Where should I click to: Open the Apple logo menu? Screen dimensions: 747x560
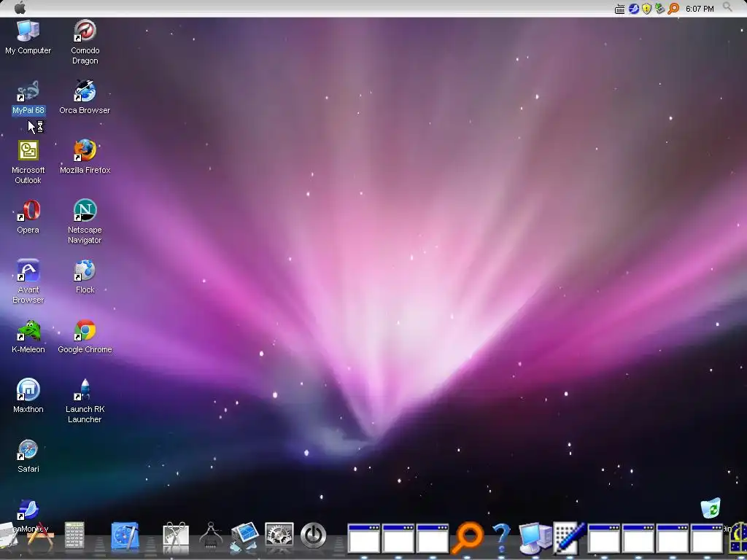click(20, 8)
